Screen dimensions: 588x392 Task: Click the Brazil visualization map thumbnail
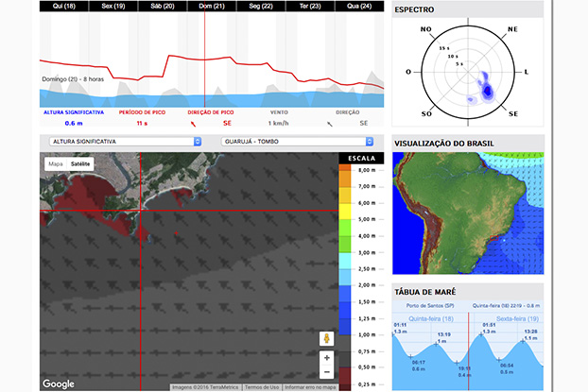pyautogui.click(x=468, y=213)
